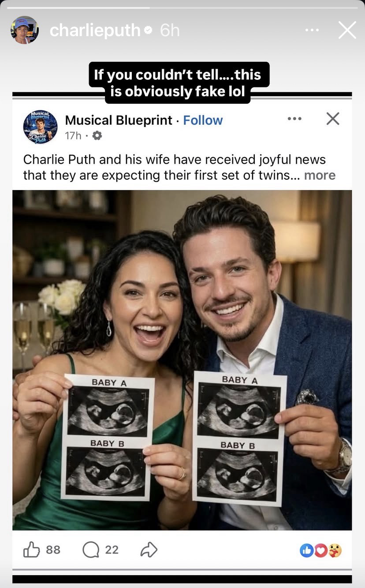The width and height of the screenshot is (365, 588).
Task: Tap the 'obviously fake lol' caption sticker
Action: click(x=178, y=82)
